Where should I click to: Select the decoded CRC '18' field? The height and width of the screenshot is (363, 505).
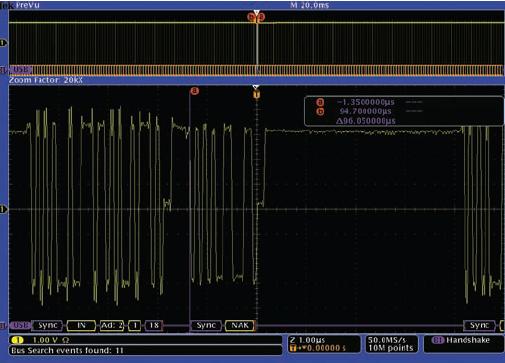(154, 325)
